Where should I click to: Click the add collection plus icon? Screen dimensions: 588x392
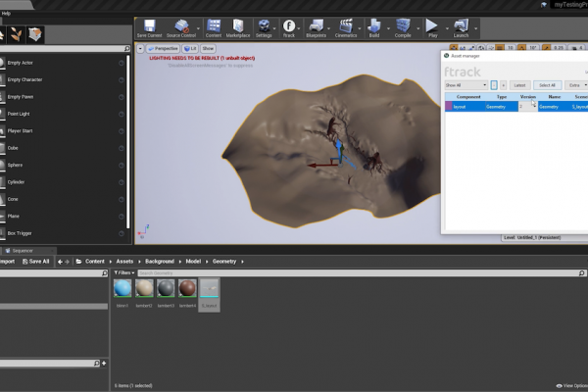click(104, 364)
